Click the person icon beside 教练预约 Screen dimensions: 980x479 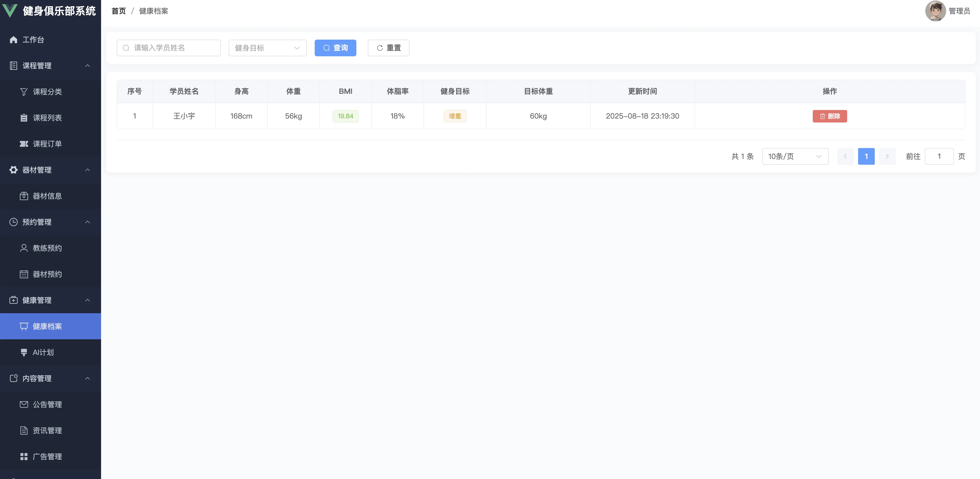tap(24, 248)
